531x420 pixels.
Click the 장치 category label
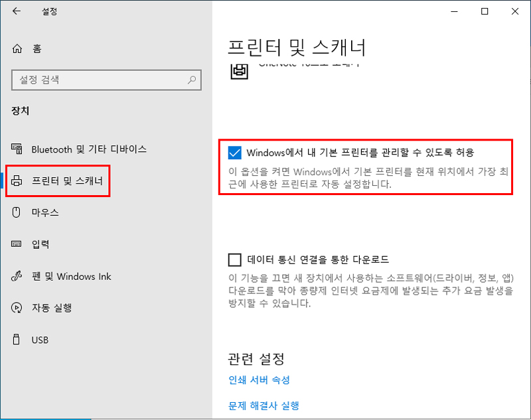(x=21, y=111)
